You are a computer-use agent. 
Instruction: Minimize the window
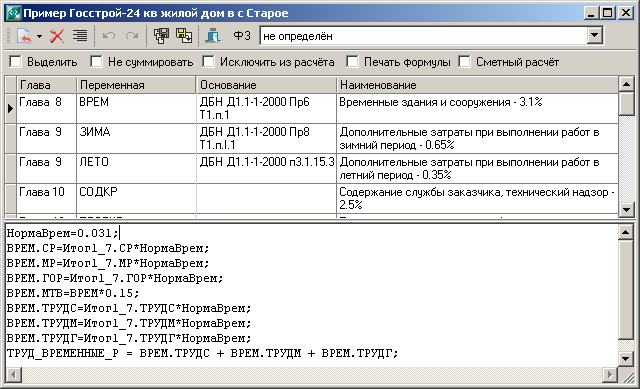(592, 13)
